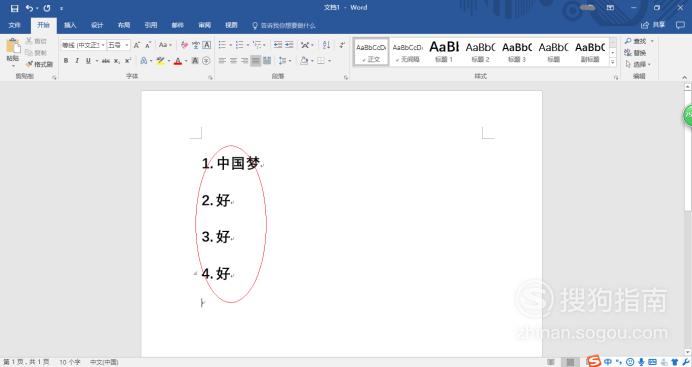Save the document from quick access toolbar

click(14, 8)
